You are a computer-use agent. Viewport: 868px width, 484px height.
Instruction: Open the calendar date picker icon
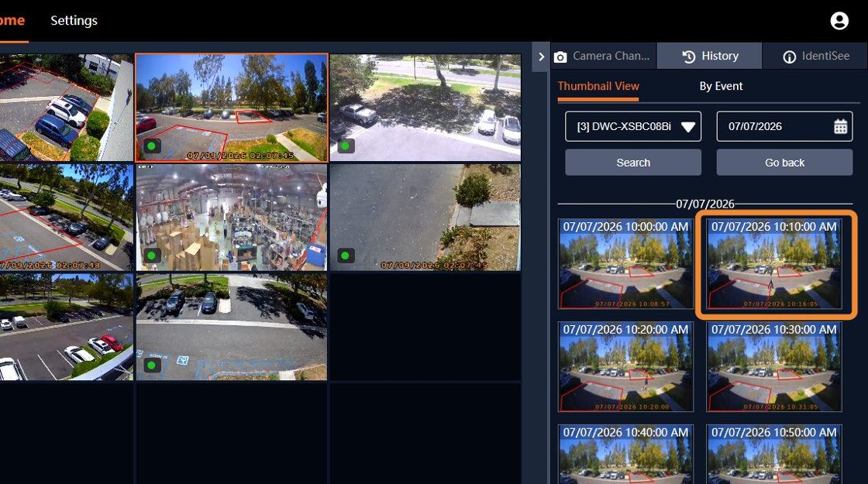(840, 127)
